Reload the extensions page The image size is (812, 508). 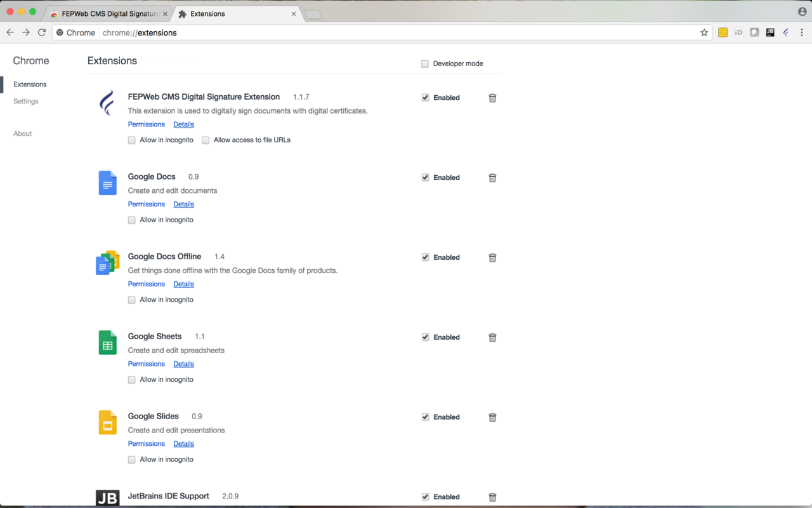(42, 32)
